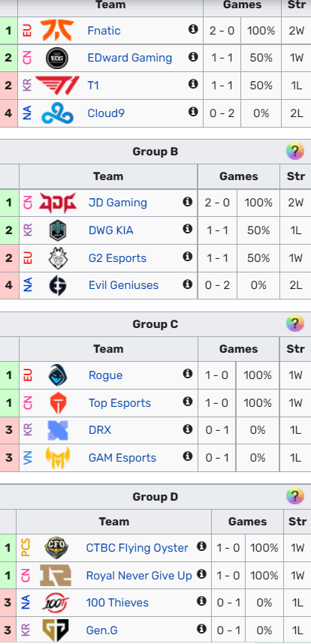The height and width of the screenshot is (644, 311).
Task: Click the Group B Games column header
Action: tap(239, 176)
